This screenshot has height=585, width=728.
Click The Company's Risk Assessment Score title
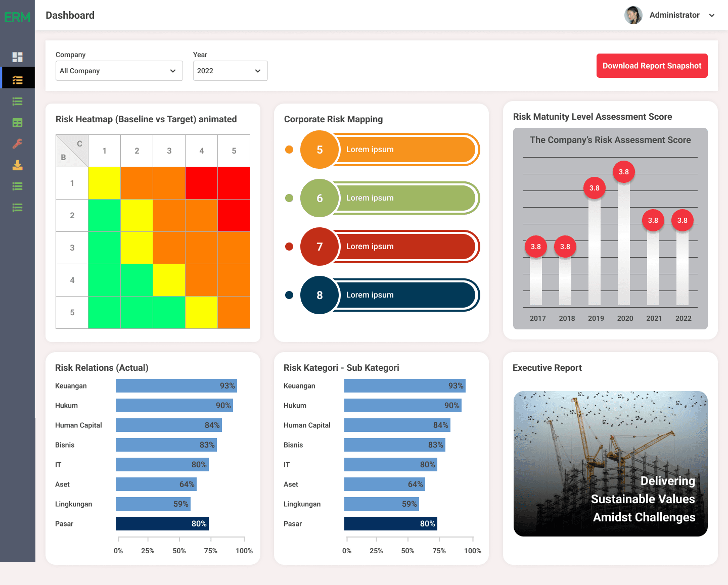click(x=610, y=140)
